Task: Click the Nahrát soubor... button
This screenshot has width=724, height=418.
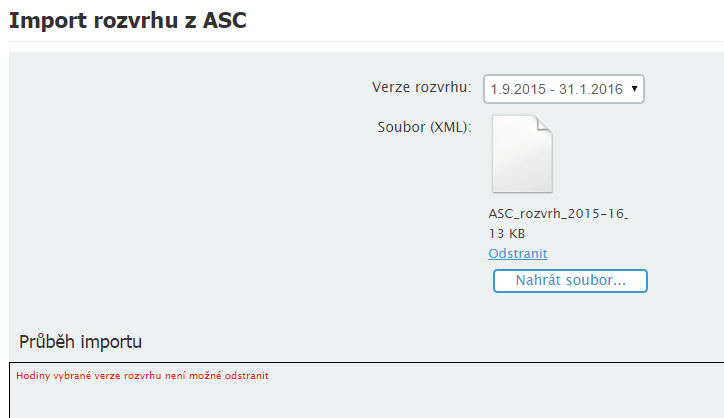Action: [x=570, y=281]
